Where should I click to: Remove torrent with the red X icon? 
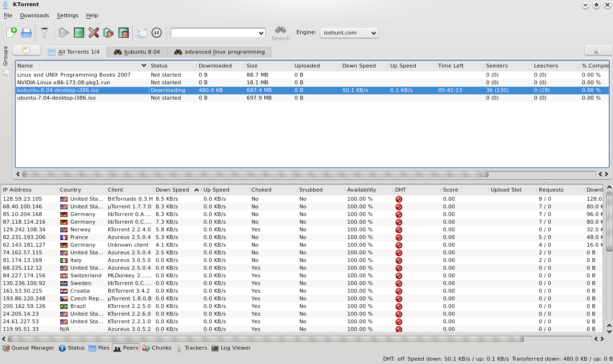pos(94,33)
